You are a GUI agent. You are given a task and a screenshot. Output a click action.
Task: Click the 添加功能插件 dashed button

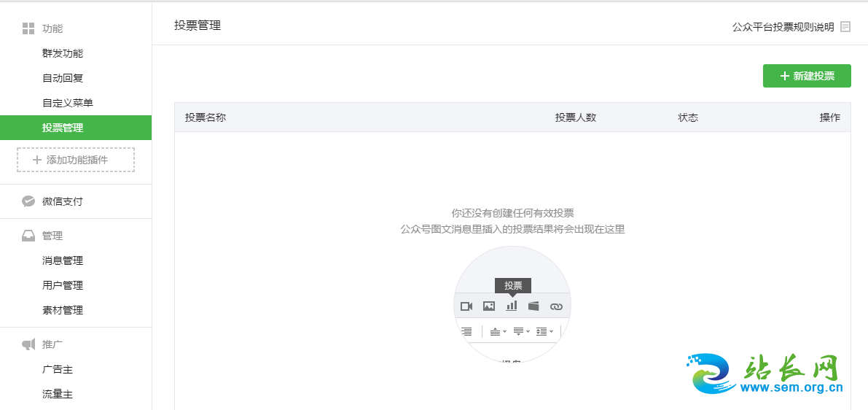(76, 160)
